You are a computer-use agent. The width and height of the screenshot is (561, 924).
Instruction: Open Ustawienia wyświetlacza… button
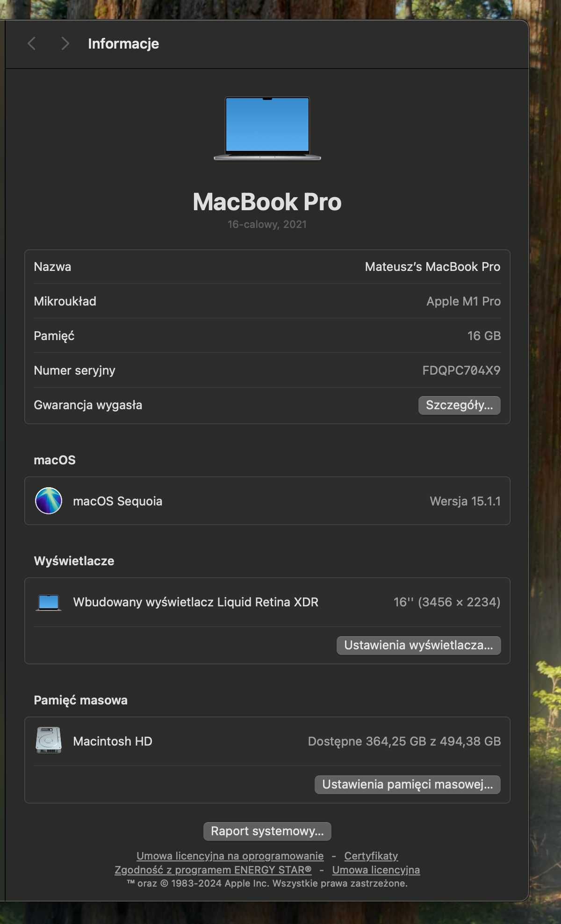tap(418, 645)
